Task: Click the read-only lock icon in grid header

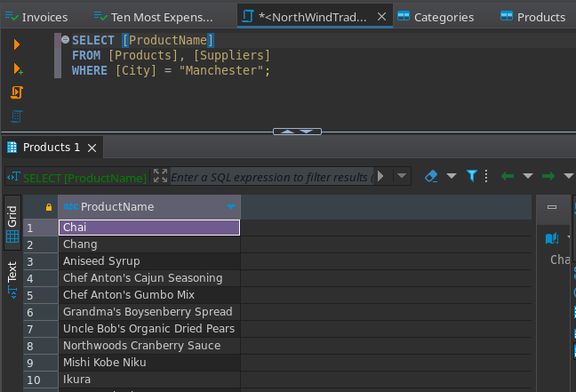Action: [x=49, y=207]
